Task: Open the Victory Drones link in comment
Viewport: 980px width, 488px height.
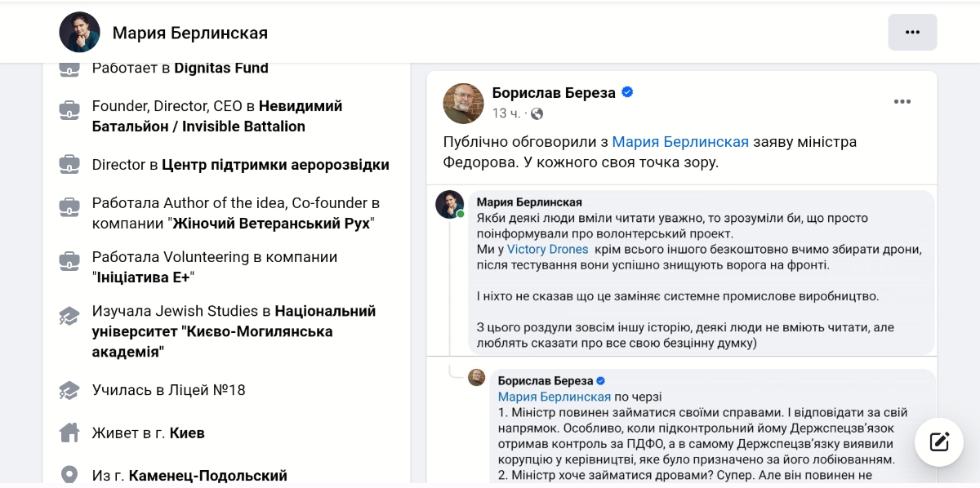Action: pyautogui.click(x=547, y=250)
